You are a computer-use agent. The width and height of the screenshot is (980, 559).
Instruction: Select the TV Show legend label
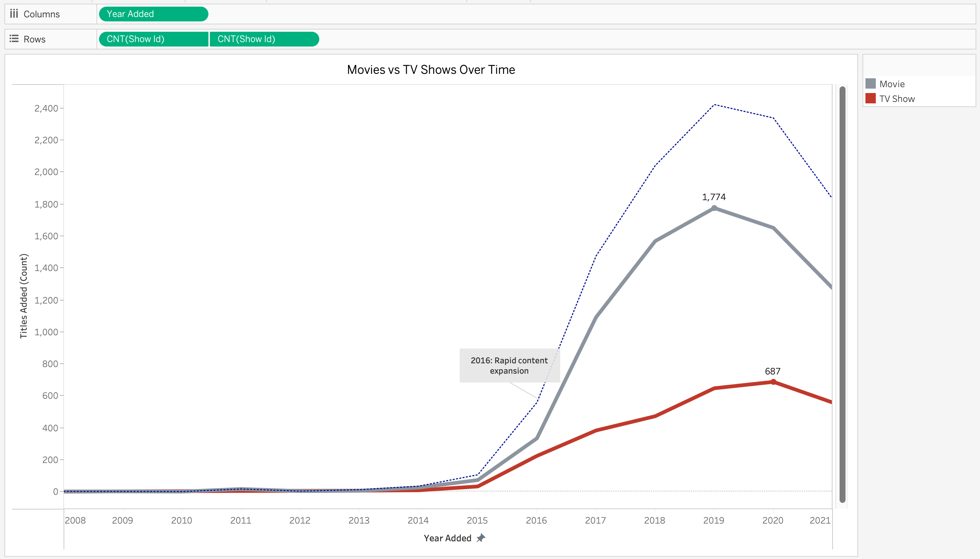(897, 99)
